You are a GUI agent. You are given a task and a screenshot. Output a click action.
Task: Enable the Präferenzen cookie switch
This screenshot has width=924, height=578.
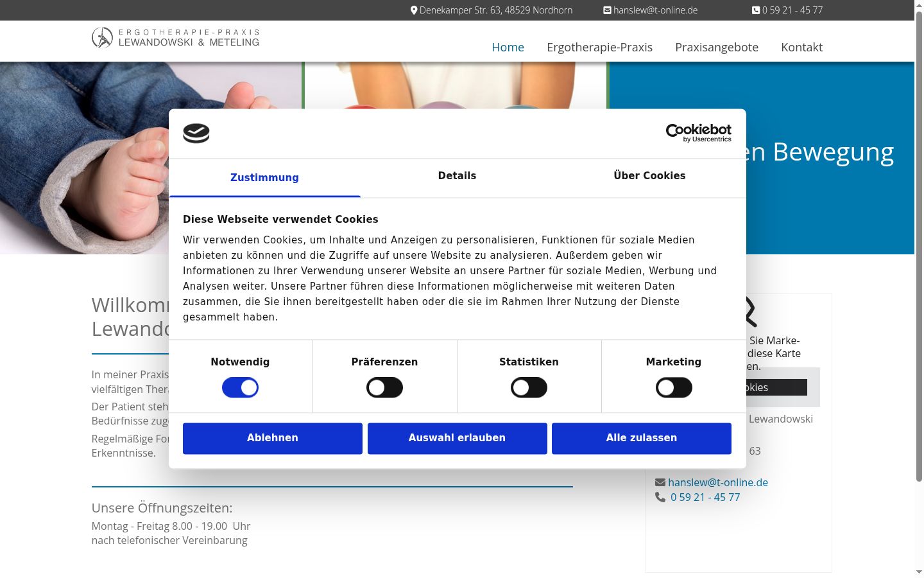pyautogui.click(x=384, y=388)
